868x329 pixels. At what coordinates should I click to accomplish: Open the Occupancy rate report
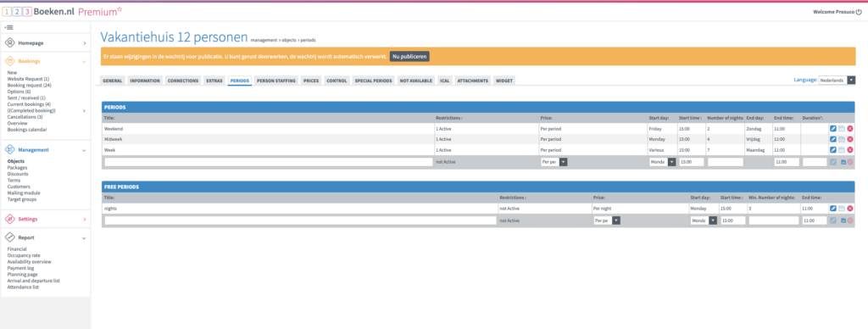pyautogui.click(x=24, y=255)
